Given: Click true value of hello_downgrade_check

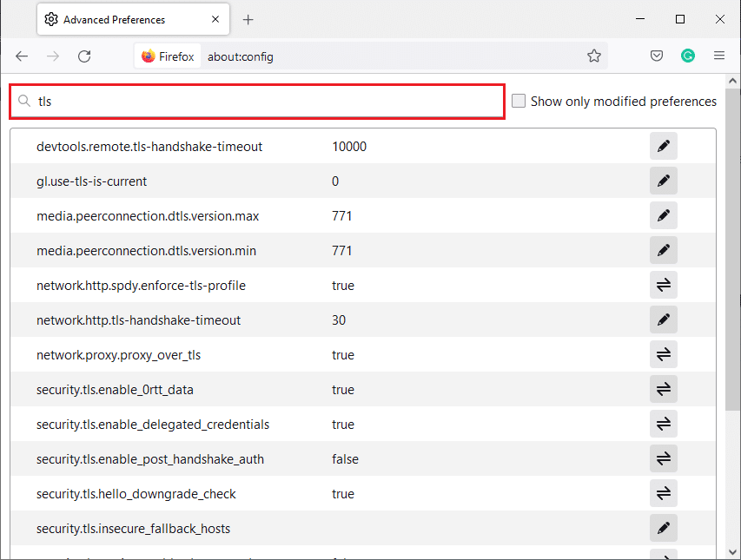Looking at the screenshot, I should [343, 494].
